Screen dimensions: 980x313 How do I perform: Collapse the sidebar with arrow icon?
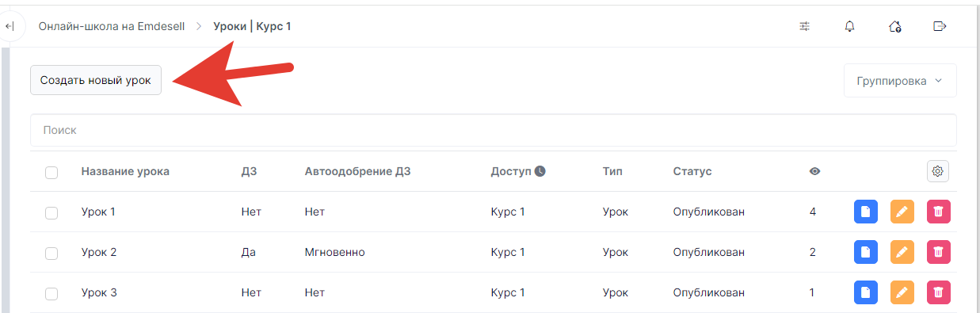coord(9,26)
